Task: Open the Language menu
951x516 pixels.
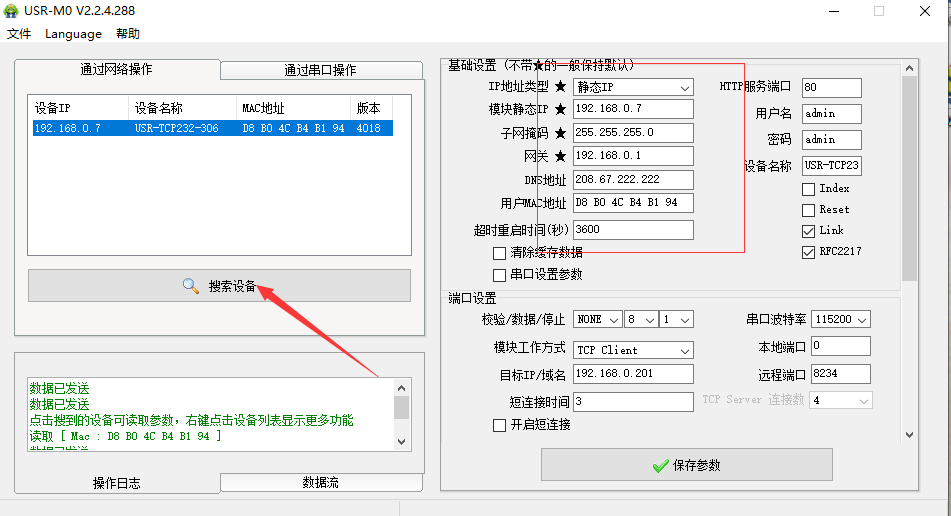Action: 73,34
